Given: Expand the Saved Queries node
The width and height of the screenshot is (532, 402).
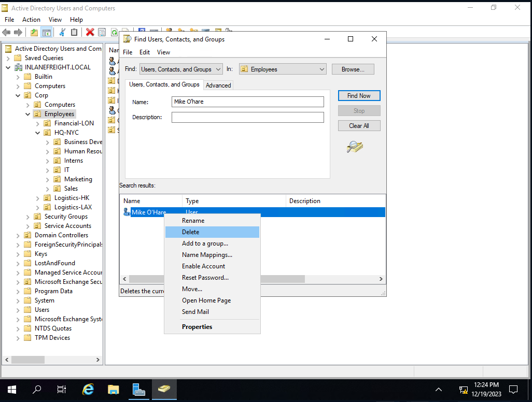Looking at the screenshot, I should (8, 59).
